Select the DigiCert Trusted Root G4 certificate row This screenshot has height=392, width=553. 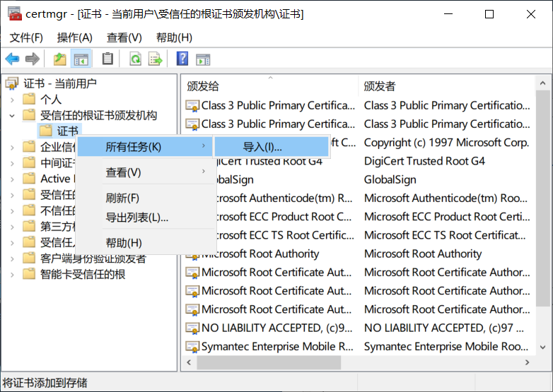pos(359,161)
